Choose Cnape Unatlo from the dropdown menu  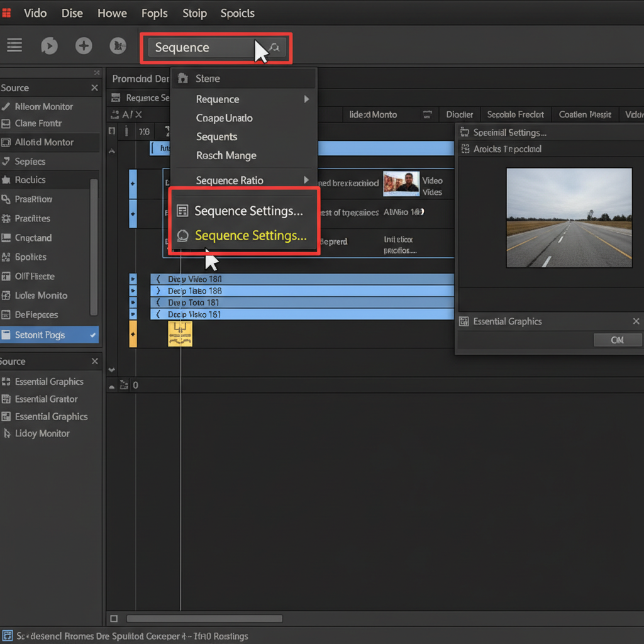[x=225, y=118]
